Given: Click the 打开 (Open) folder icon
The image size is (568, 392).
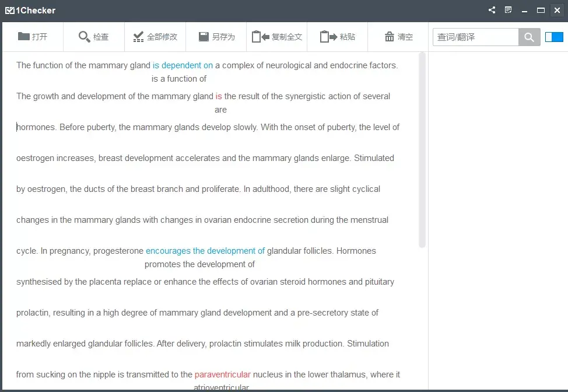Looking at the screenshot, I should [24, 37].
